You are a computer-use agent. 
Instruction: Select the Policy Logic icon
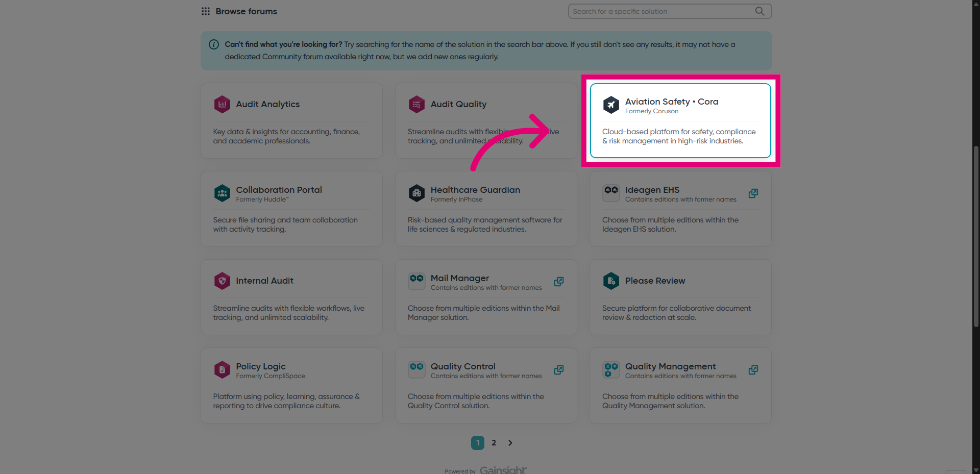click(x=222, y=369)
